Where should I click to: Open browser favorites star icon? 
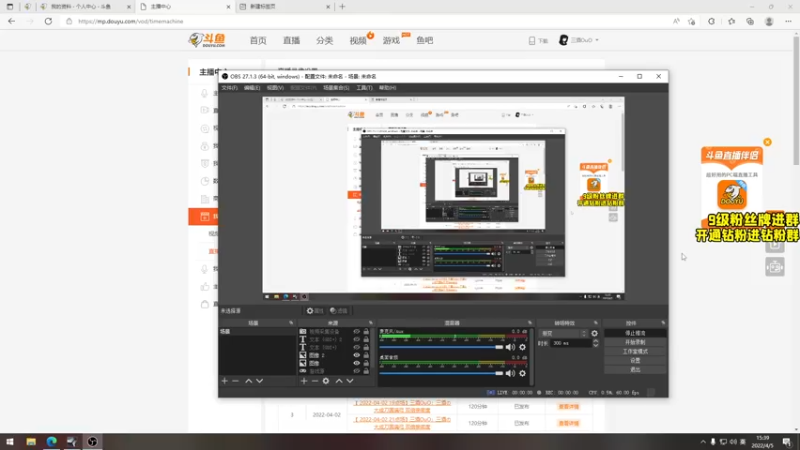point(691,21)
